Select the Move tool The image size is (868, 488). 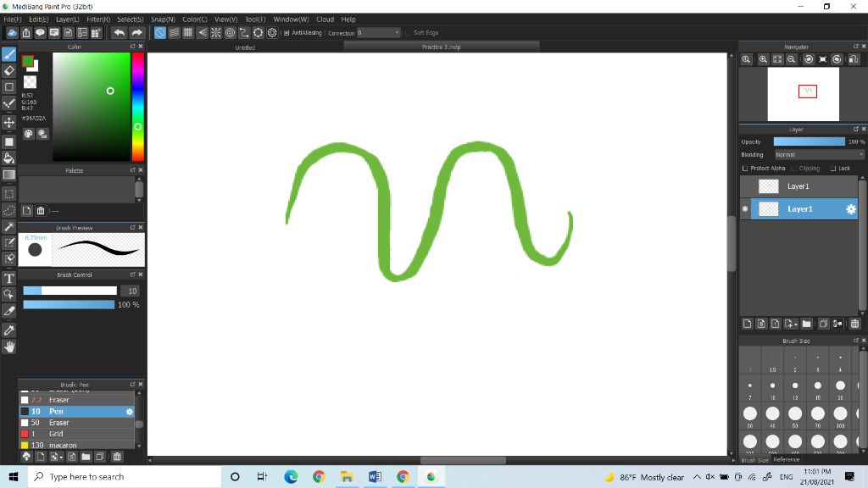[x=8, y=122]
